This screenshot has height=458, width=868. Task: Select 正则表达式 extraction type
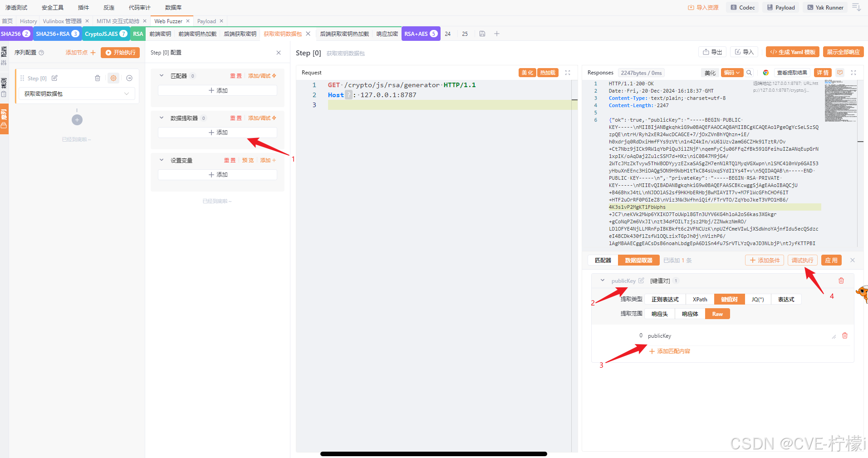(x=665, y=300)
